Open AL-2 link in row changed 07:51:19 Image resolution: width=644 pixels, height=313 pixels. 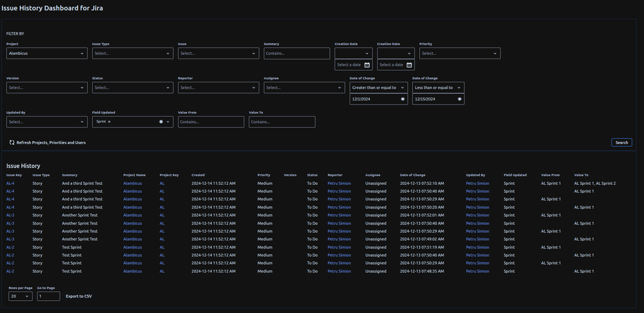coord(10,247)
